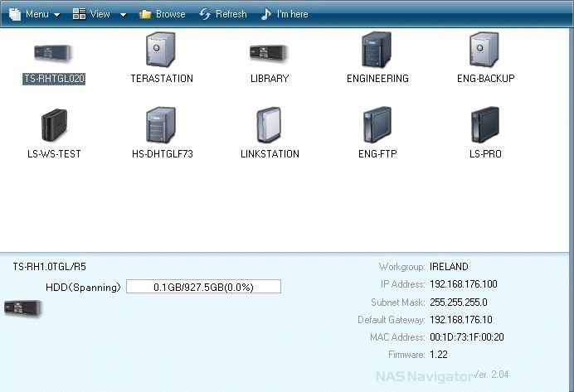Click the LINKSTATION label
Image resolution: width=574 pixels, height=392 pixels.
[270, 154]
